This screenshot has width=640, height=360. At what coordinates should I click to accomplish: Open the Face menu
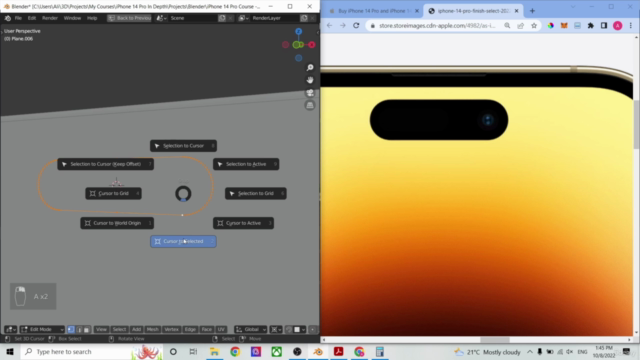207,329
